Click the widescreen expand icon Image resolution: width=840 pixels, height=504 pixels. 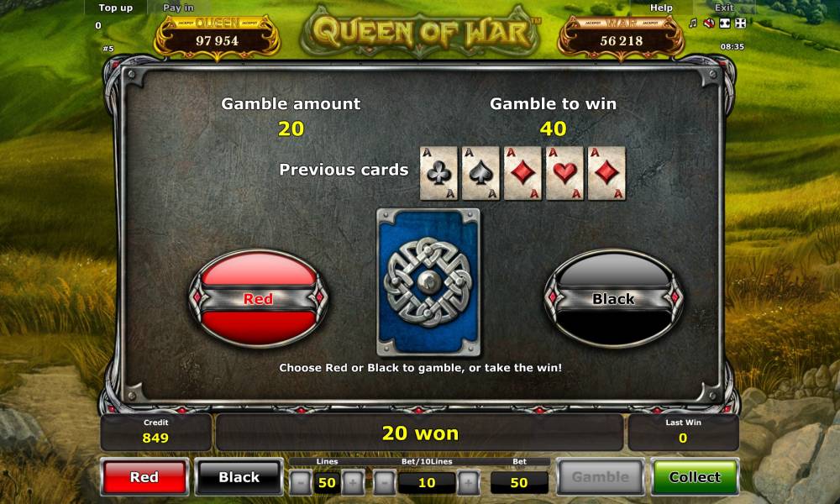(725, 23)
